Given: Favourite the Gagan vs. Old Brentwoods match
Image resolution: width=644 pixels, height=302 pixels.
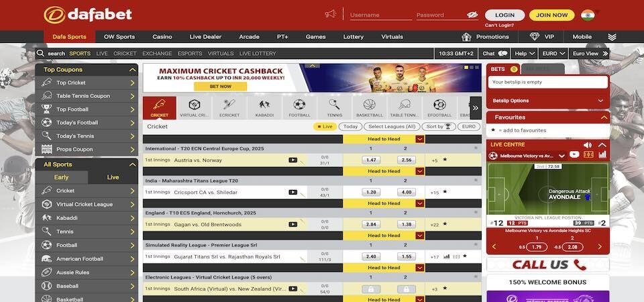Looking at the screenshot, I should point(445,224).
